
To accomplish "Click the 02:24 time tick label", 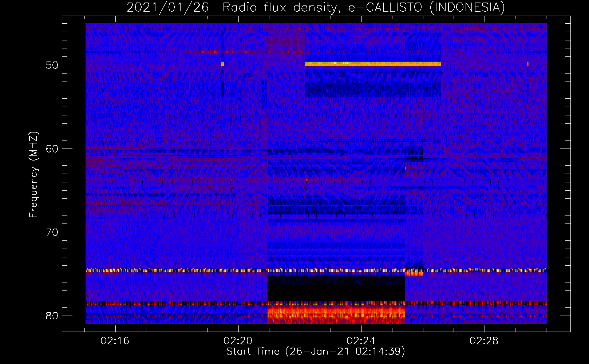I will [361, 341].
